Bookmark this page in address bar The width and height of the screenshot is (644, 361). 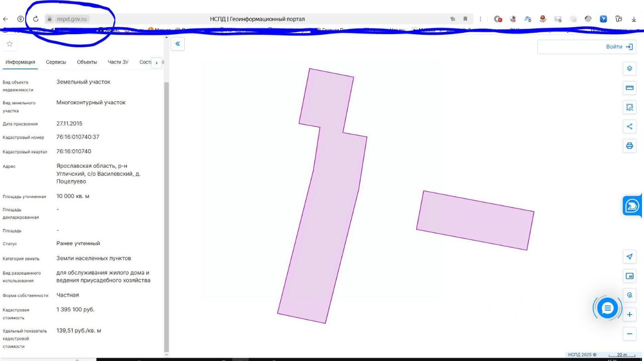click(465, 19)
